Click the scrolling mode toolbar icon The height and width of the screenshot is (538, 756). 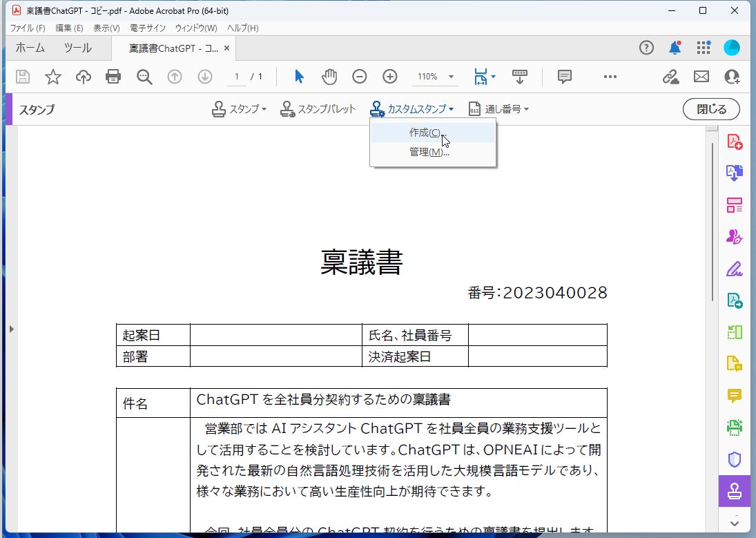pyautogui.click(x=519, y=77)
